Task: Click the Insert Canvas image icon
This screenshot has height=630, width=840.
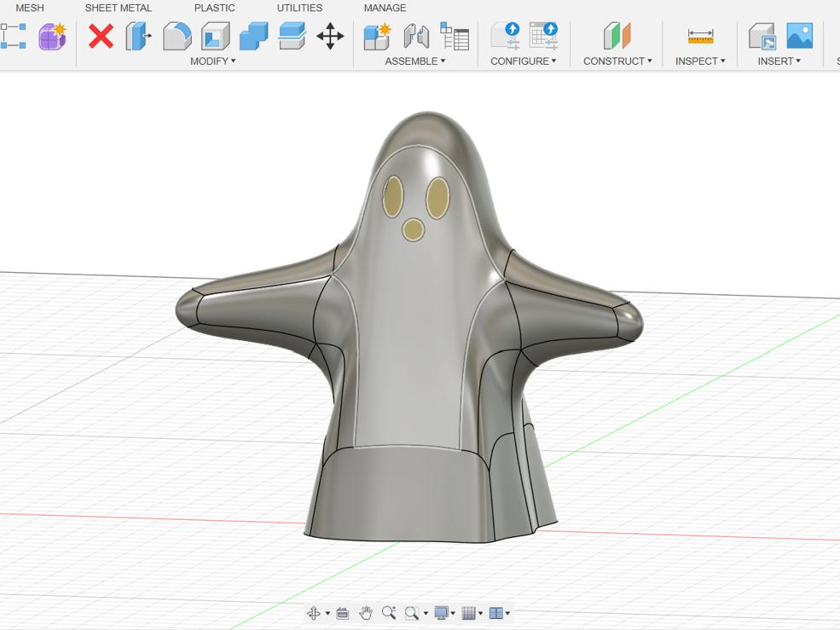Action: pyautogui.click(x=800, y=37)
